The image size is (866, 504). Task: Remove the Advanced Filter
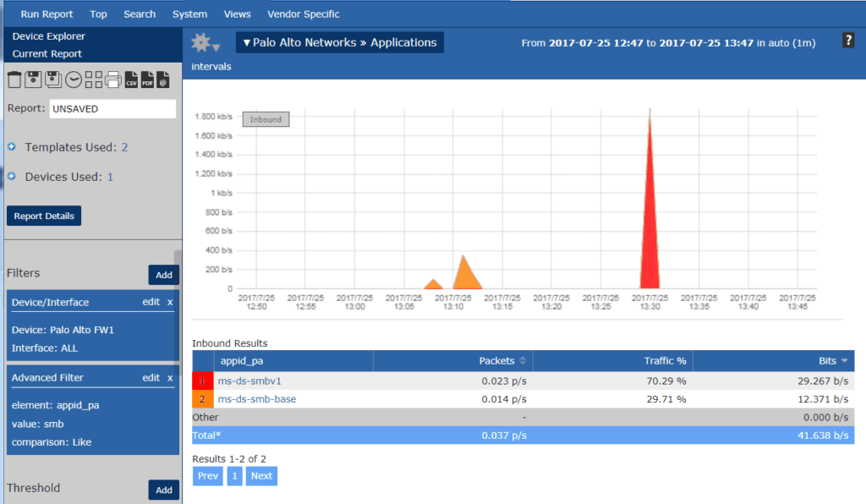tap(170, 378)
